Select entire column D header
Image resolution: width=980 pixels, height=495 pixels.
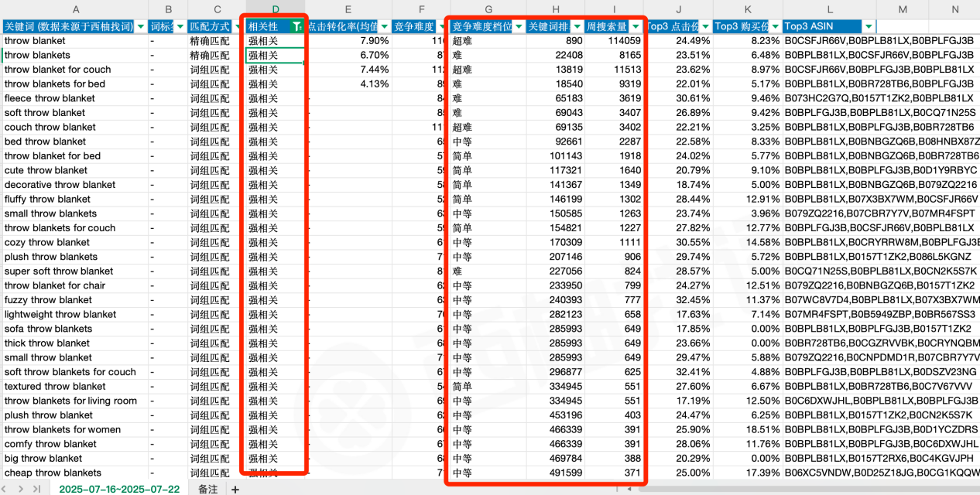pyautogui.click(x=275, y=9)
